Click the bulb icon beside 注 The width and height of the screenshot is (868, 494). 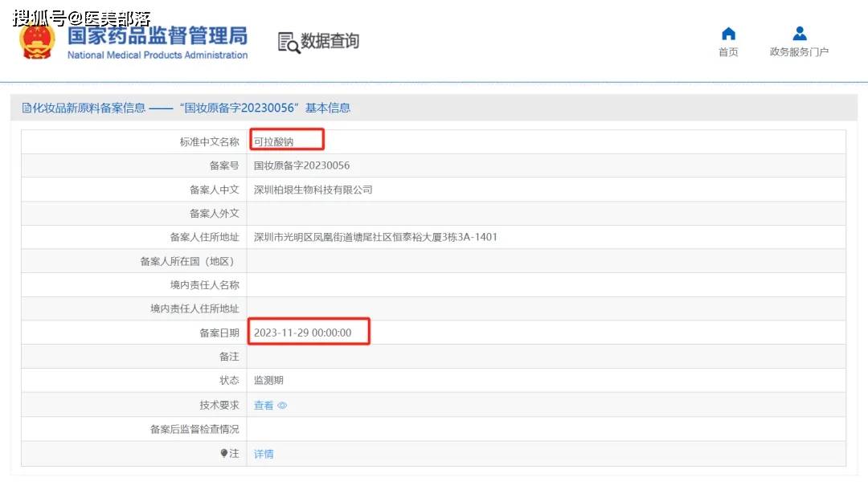[224, 453]
